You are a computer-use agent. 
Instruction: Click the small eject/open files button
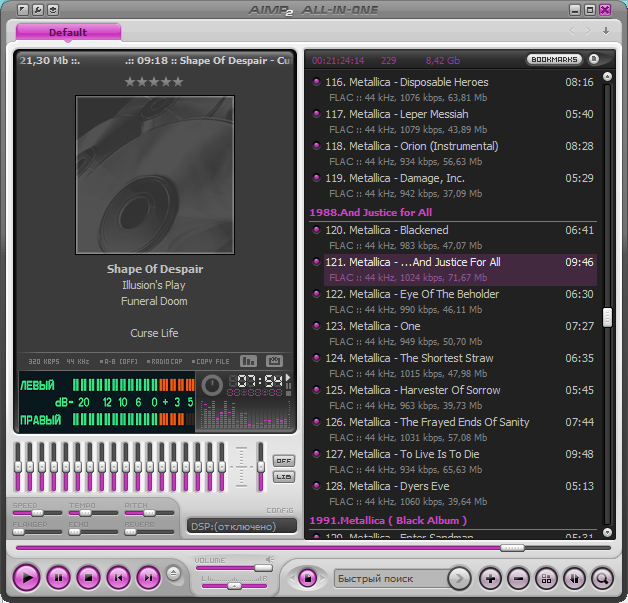173,573
